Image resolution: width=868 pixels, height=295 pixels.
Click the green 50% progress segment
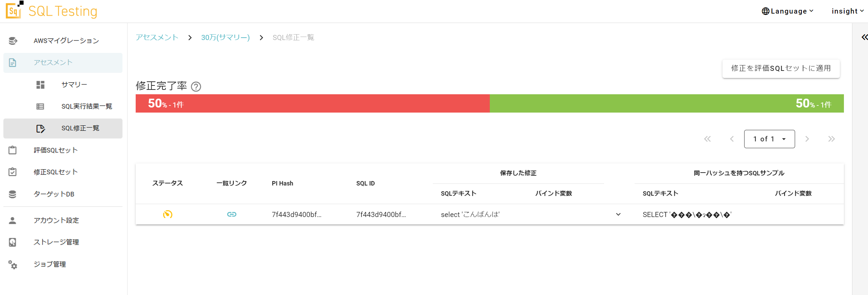click(667, 103)
